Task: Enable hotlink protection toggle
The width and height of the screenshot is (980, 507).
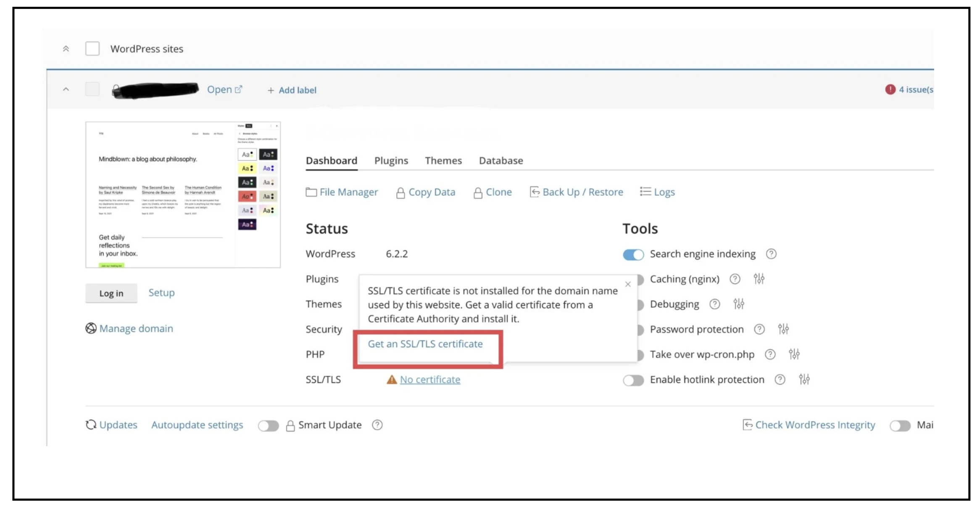Action: coord(633,380)
